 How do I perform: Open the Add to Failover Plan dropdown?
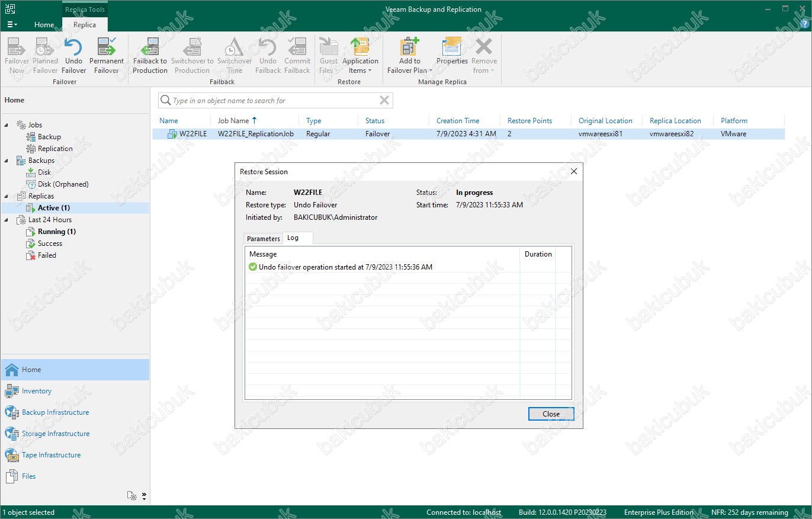pyautogui.click(x=410, y=56)
